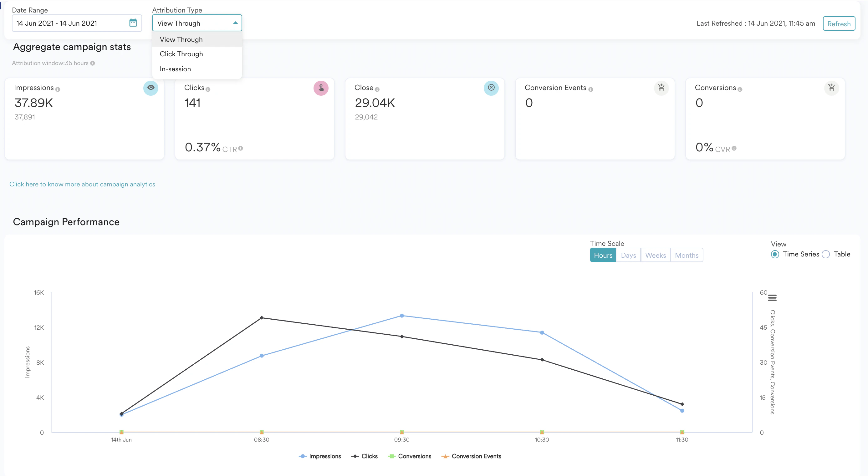868x476 pixels.
Task: Click the cart icon on Conversions card
Action: [832, 88]
